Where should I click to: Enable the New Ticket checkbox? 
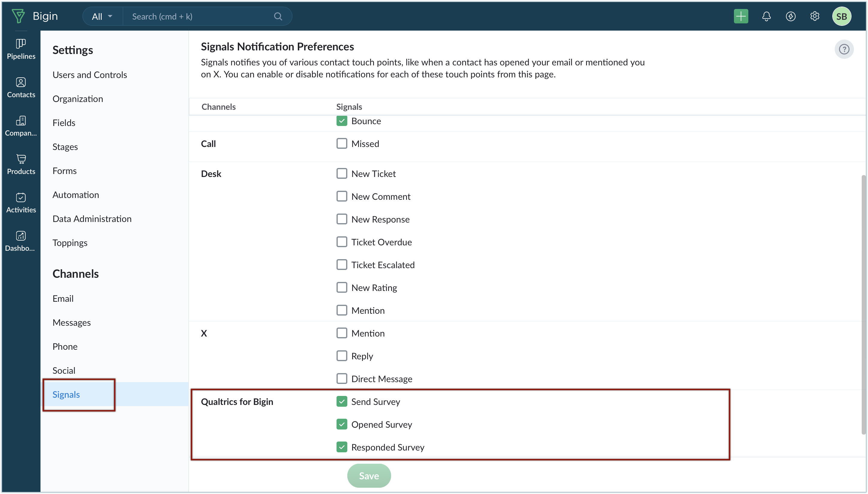click(342, 173)
